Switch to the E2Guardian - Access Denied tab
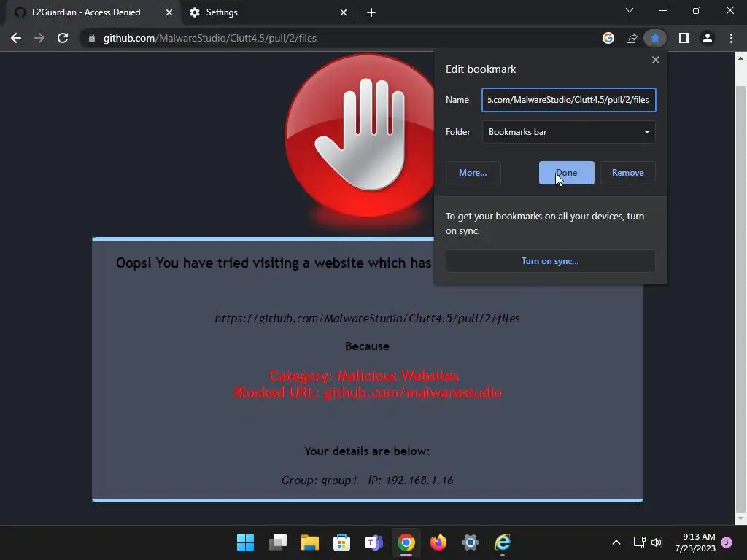 pos(86,12)
